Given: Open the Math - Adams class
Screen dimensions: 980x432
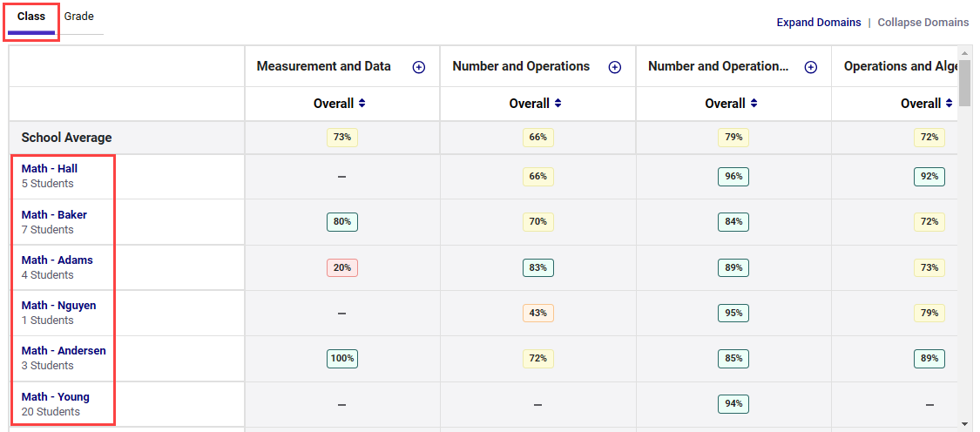Looking at the screenshot, I should point(57,260).
